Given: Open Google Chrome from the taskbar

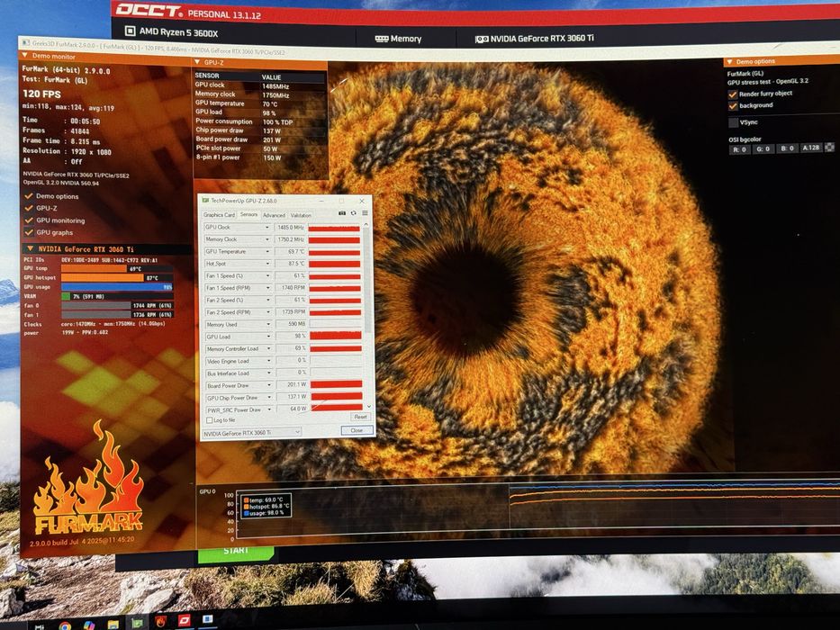Looking at the screenshot, I should [x=65, y=625].
